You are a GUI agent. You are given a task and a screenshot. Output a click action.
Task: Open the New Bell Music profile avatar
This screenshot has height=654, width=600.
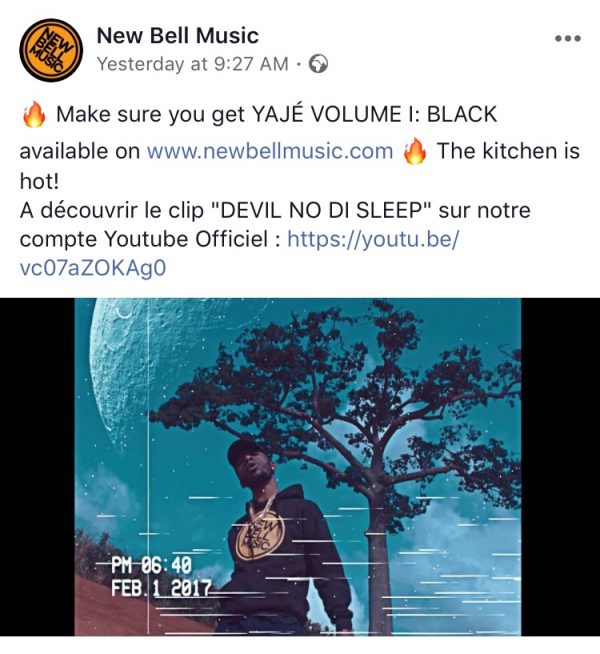(51, 50)
